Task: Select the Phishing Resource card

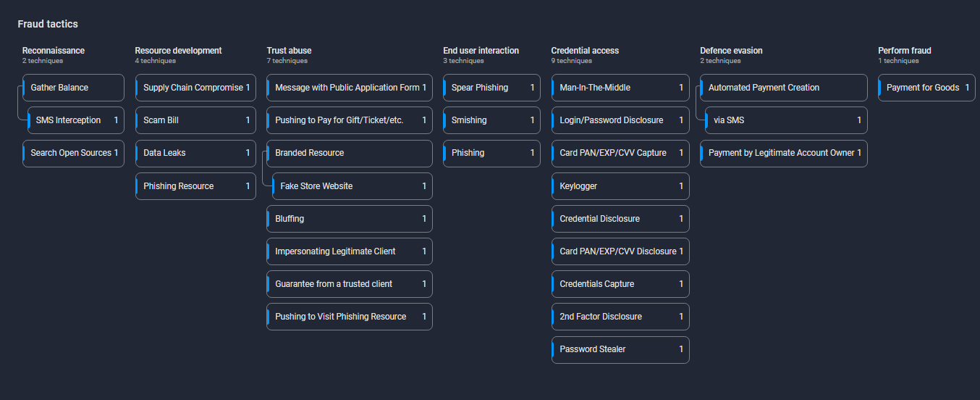Action: tap(195, 186)
